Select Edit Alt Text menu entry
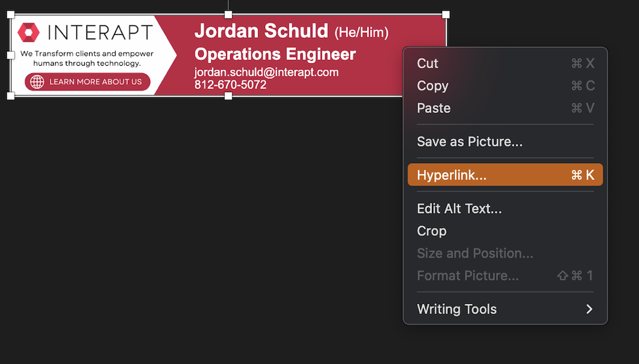 (459, 209)
